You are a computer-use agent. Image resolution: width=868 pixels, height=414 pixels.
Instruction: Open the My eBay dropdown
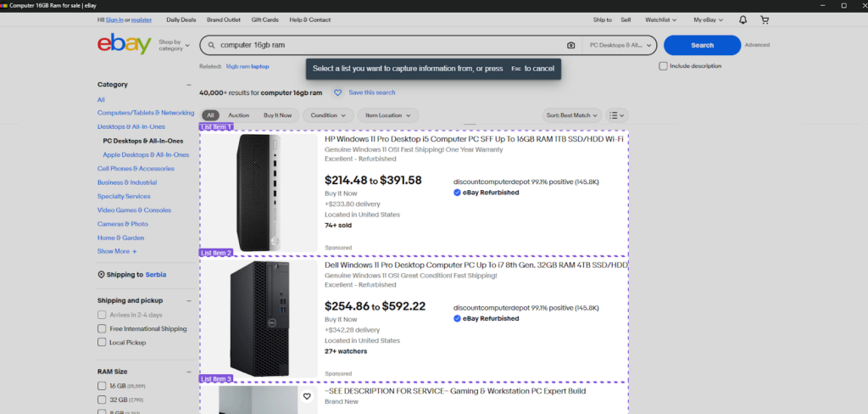[x=709, y=20]
